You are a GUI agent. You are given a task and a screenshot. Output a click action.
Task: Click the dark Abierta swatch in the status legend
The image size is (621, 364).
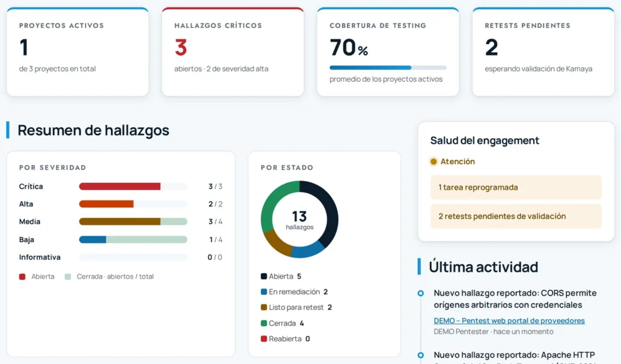(264, 276)
